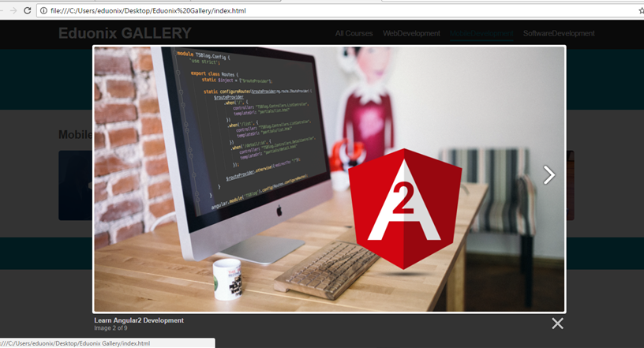Select the WebDevelopment category
The image size is (644, 348).
click(411, 33)
